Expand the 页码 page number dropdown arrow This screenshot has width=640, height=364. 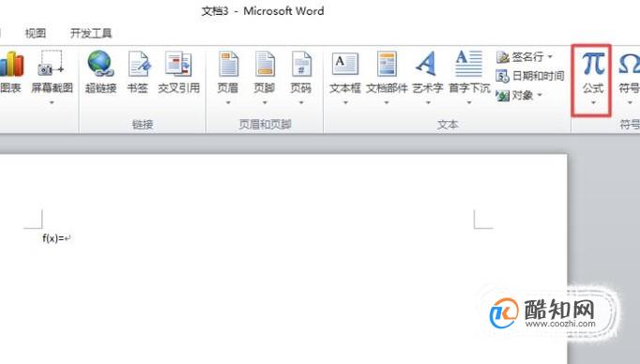pos(301,102)
